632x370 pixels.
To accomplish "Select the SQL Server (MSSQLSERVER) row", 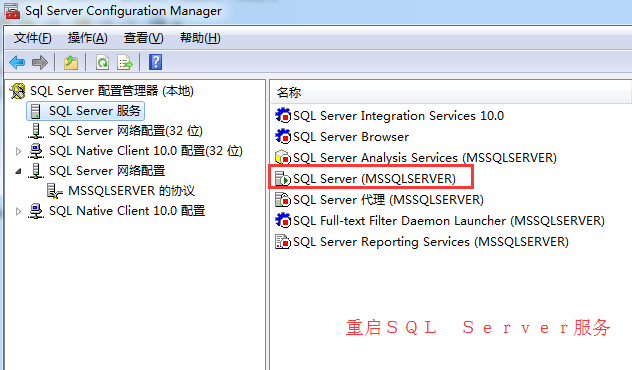I will click(374, 179).
